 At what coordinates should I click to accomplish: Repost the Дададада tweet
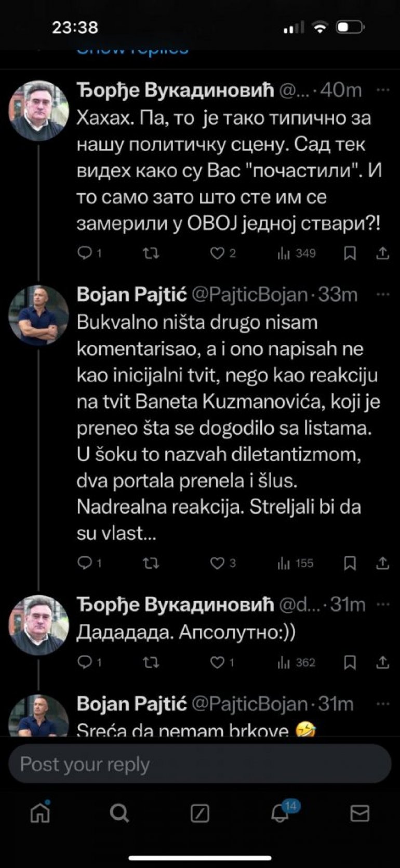[x=151, y=662]
